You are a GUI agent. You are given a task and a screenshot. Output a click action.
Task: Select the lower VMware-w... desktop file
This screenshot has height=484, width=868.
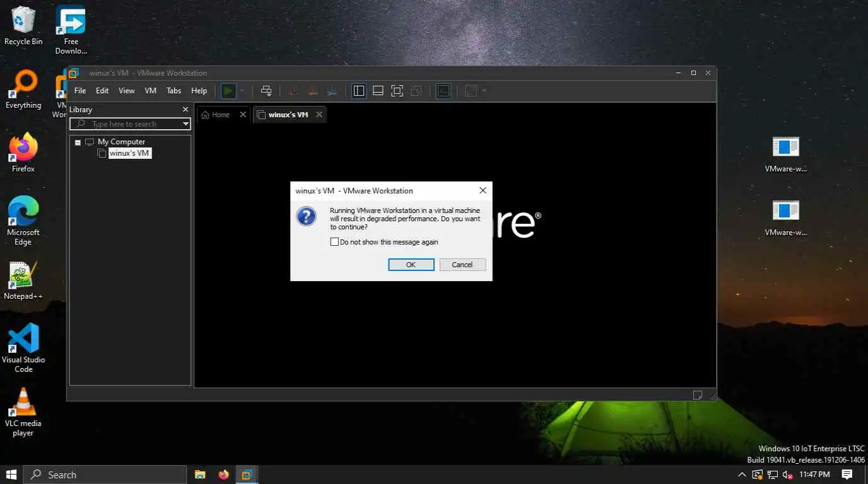click(786, 218)
